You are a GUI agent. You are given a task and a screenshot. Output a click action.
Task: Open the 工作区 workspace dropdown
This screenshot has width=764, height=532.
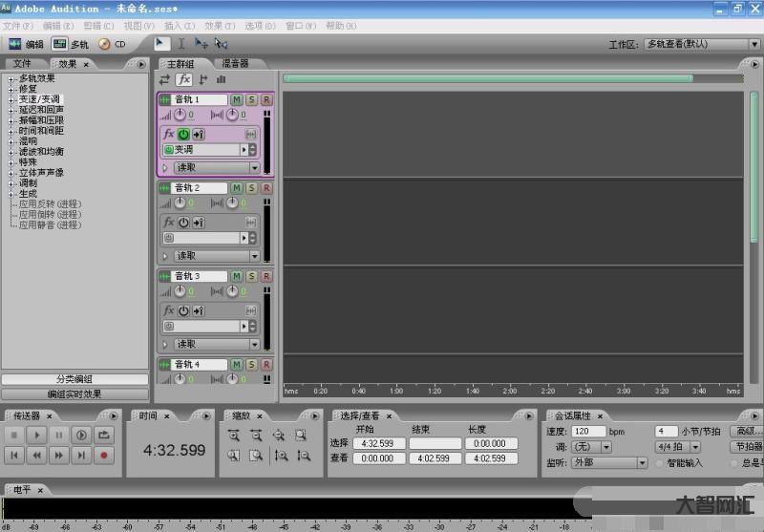tap(754, 44)
